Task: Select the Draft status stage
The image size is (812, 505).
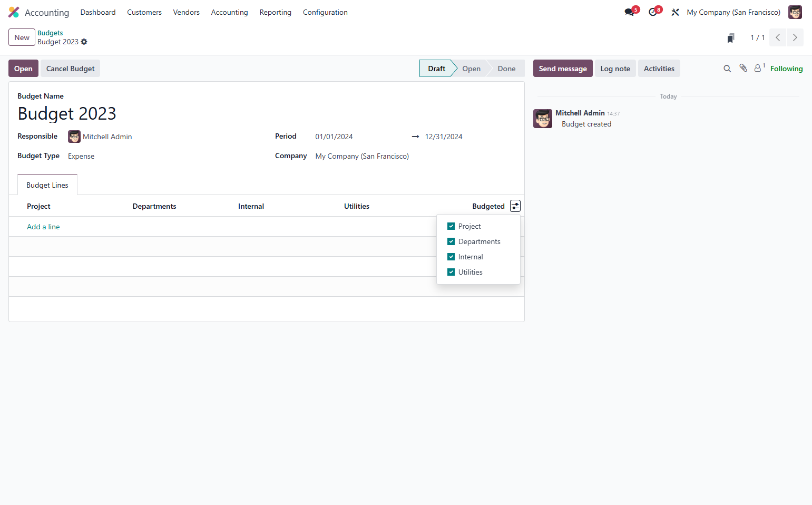Action: click(436, 69)
